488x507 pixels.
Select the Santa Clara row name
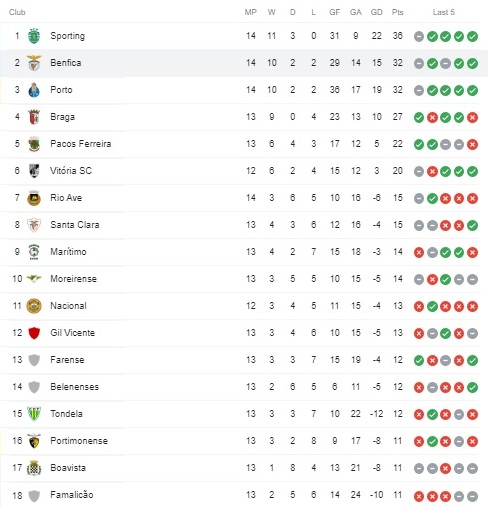pos(75,225)
